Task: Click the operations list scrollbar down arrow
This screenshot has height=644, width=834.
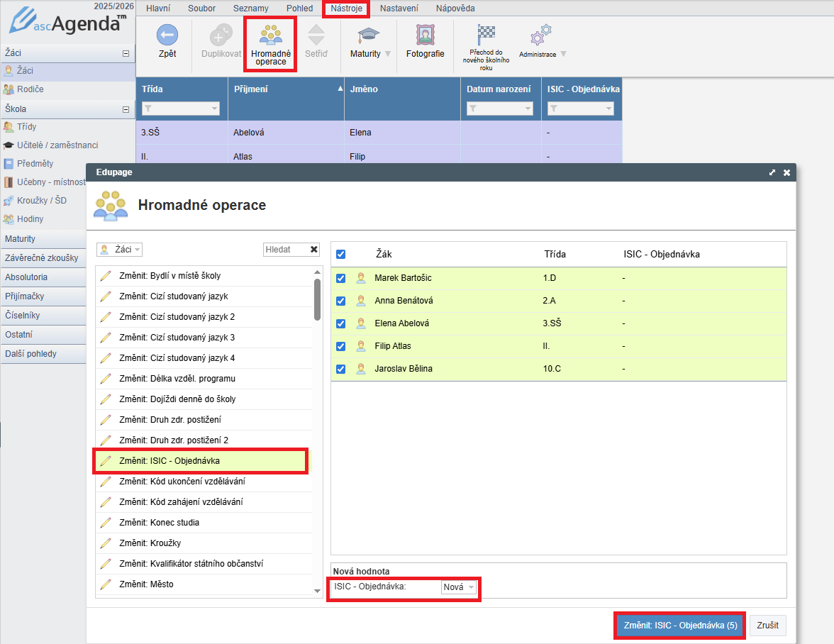Action: click(x=317, y=590)
